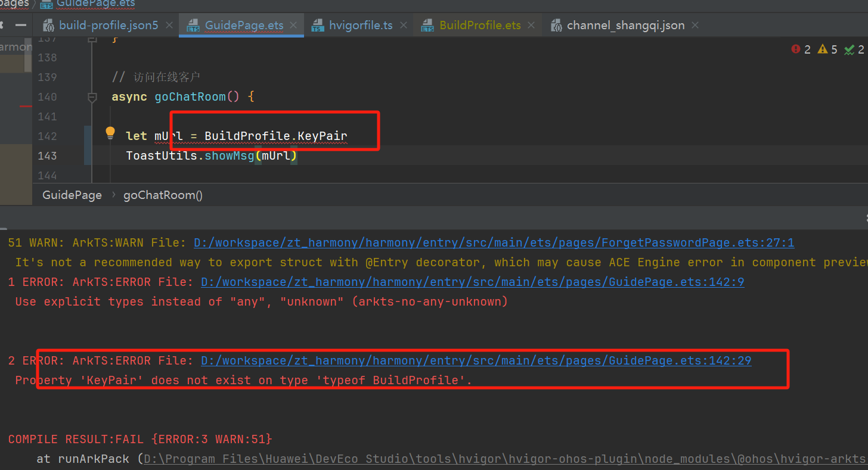
Task: Click the JSON file icon on build-profile.json5 tab
Action: 48,26
